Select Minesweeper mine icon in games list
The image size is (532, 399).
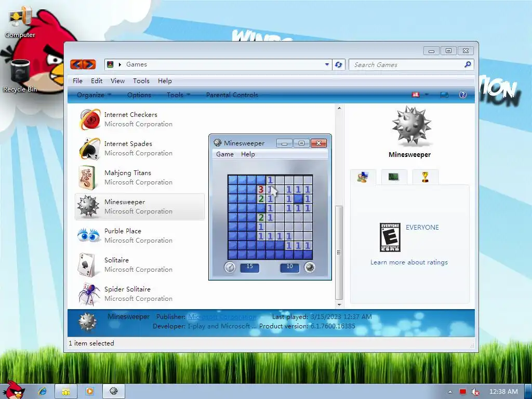[88, 206]
